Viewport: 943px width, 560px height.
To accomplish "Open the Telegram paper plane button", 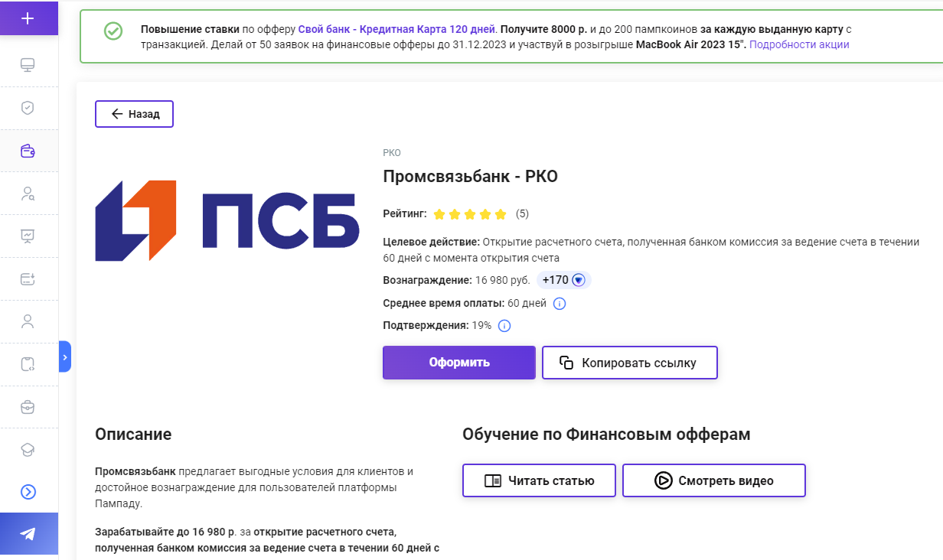I will point(28,534).
